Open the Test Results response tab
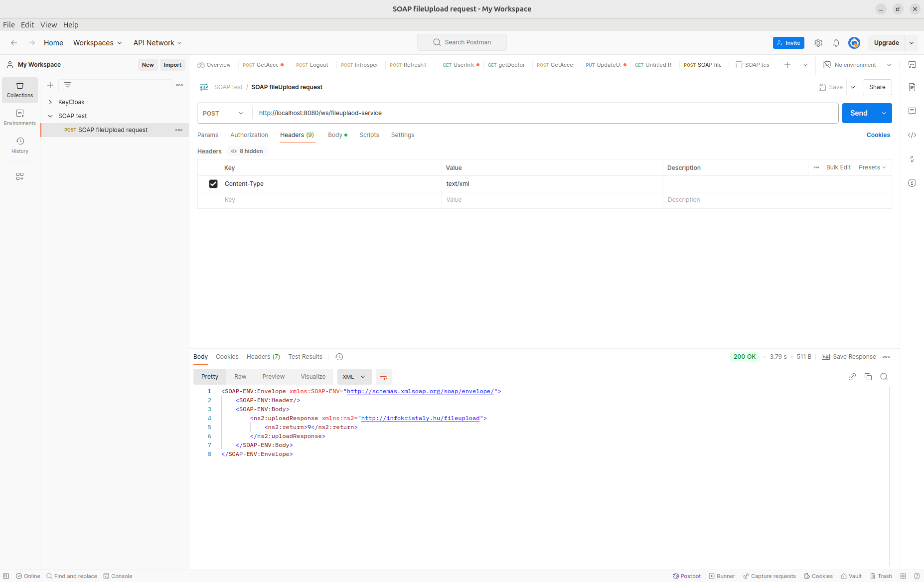 point(306,357)
